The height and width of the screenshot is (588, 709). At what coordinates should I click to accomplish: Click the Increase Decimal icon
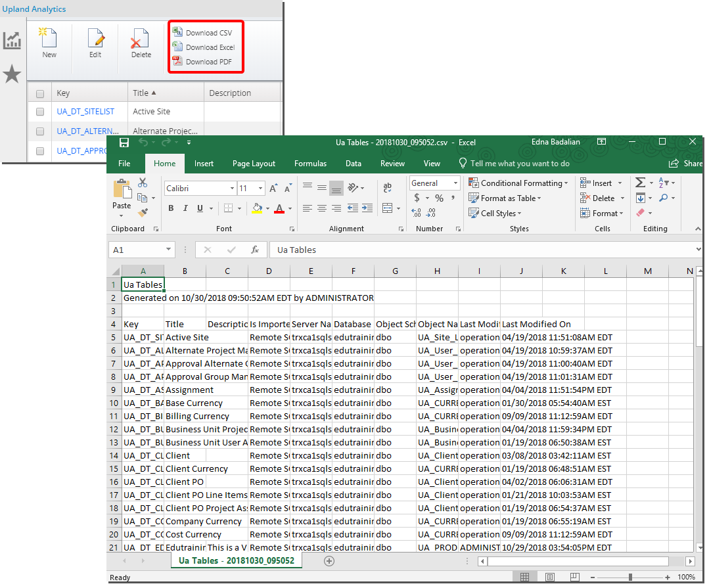point(417,212)
